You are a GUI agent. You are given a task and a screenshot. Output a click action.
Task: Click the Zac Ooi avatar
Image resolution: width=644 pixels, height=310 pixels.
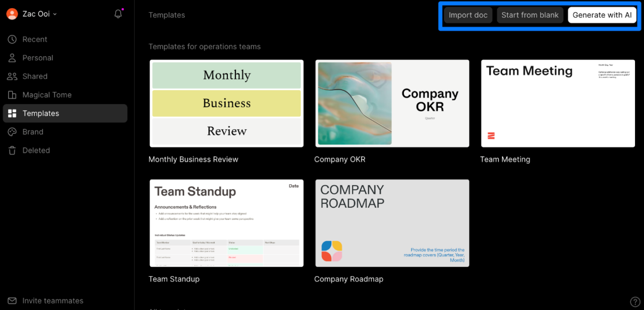12,14
